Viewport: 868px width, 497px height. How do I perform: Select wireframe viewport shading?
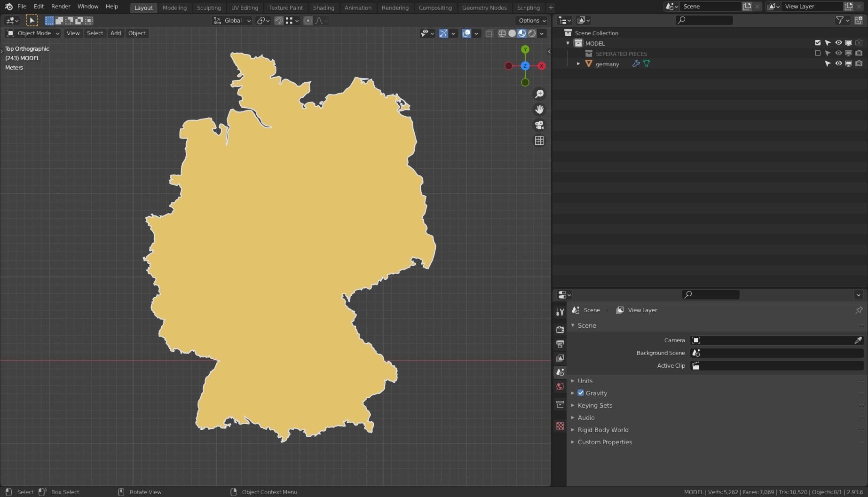[x=502, y=33]
